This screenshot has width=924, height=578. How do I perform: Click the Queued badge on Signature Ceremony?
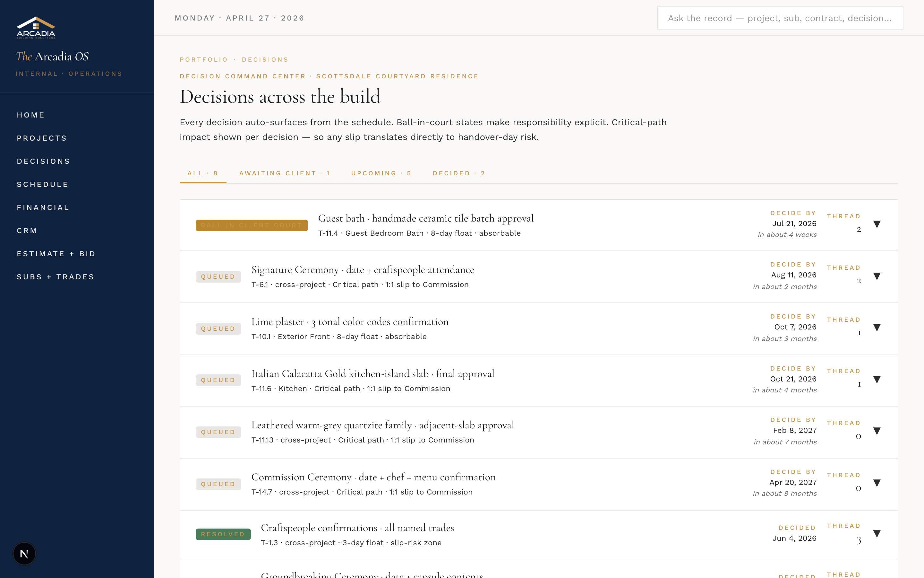pyautogui.click(x=218, y=277)
